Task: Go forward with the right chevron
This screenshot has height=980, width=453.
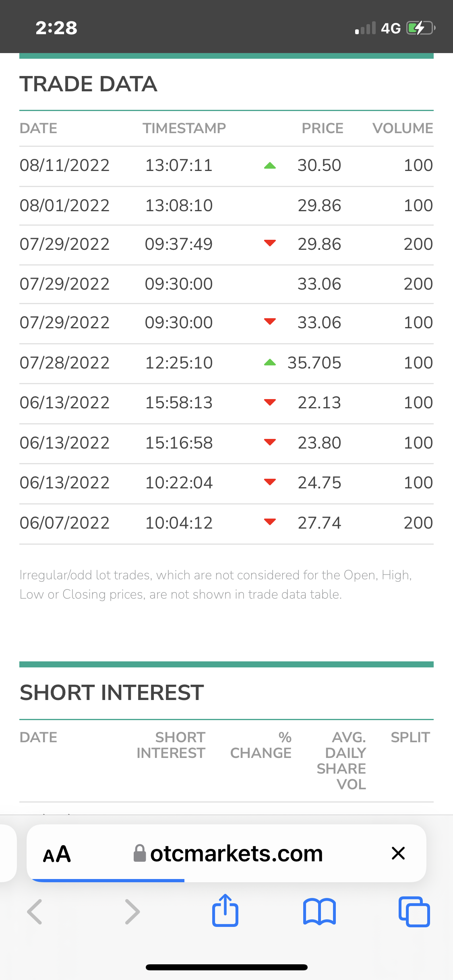Action: click(132, 912)
